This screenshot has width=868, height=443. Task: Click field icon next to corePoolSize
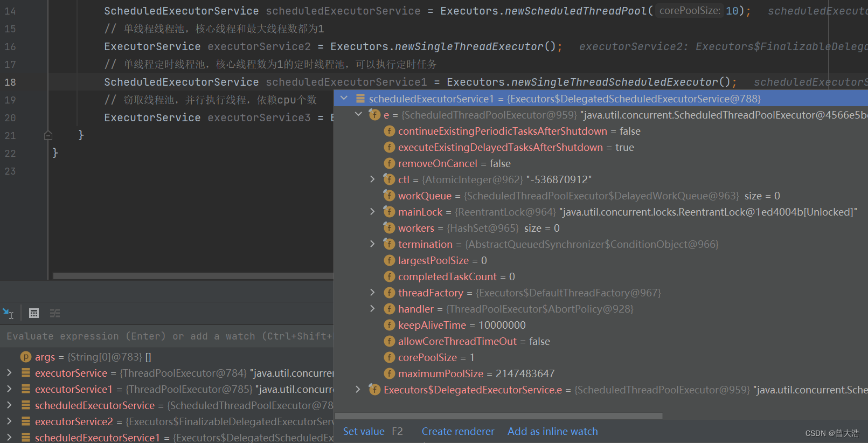[389, 357]
